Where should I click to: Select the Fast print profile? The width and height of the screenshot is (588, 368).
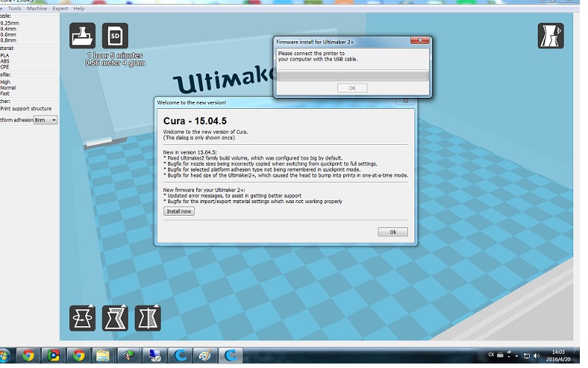pos(4,93)
